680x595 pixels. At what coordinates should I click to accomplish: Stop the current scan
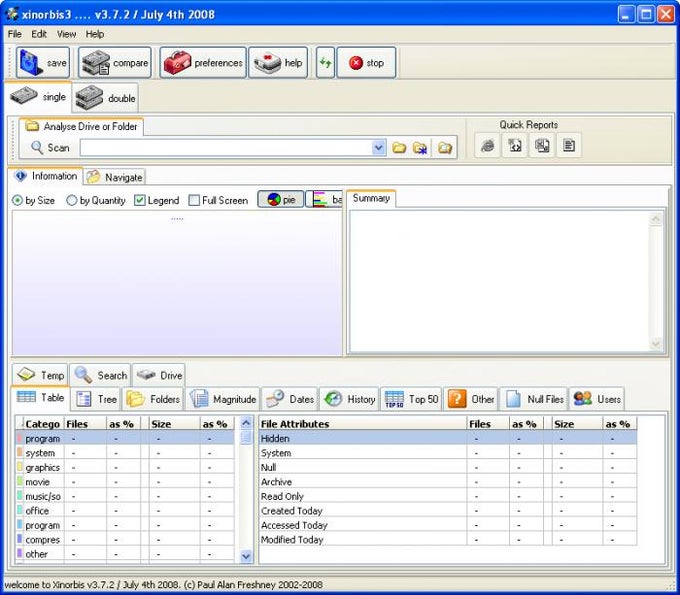pyautogui.click(x=366, y=63)
